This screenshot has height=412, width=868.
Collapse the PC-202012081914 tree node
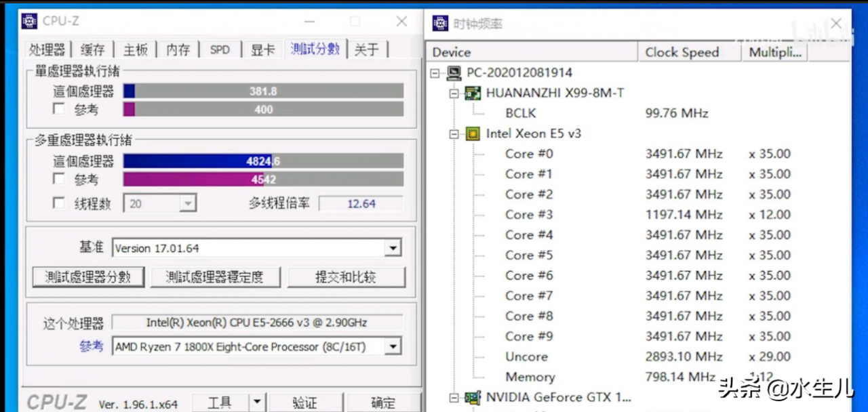435,73
